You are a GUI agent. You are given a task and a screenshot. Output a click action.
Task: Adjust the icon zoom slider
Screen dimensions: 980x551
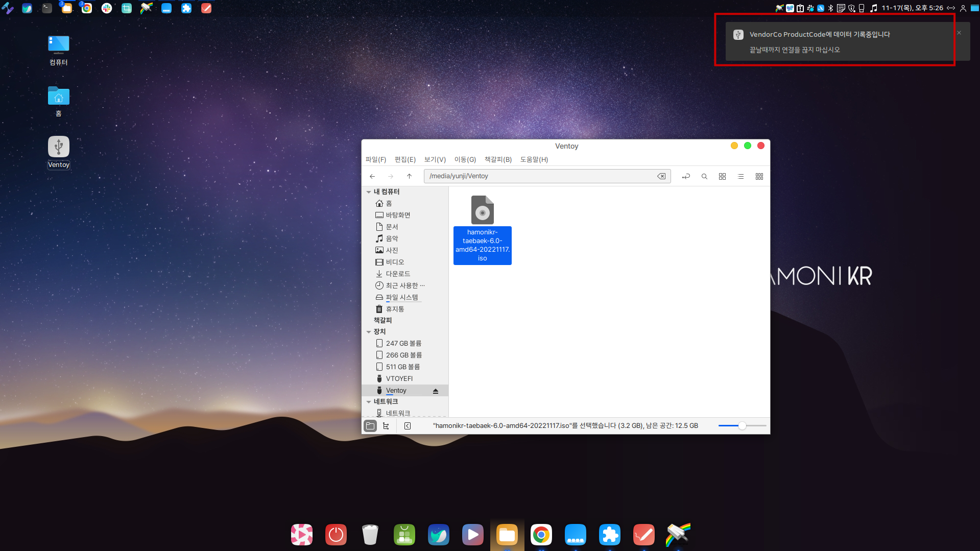742,426
